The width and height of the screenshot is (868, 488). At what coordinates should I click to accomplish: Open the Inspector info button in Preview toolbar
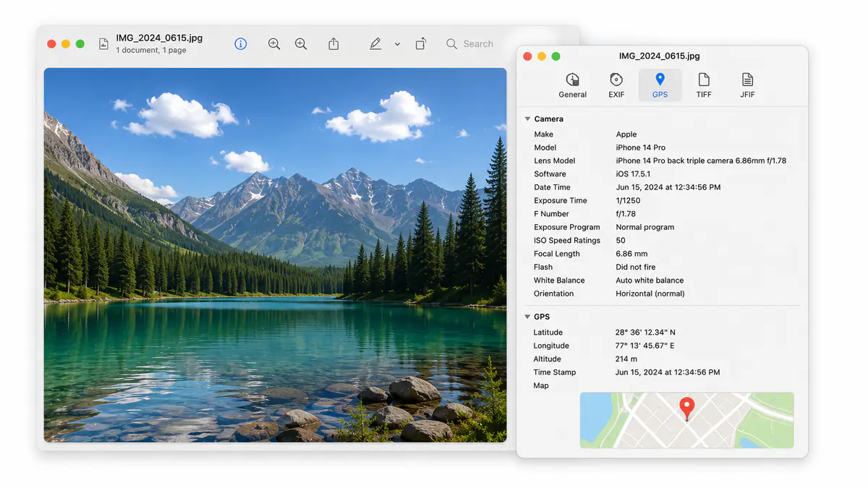click(241, 44)
